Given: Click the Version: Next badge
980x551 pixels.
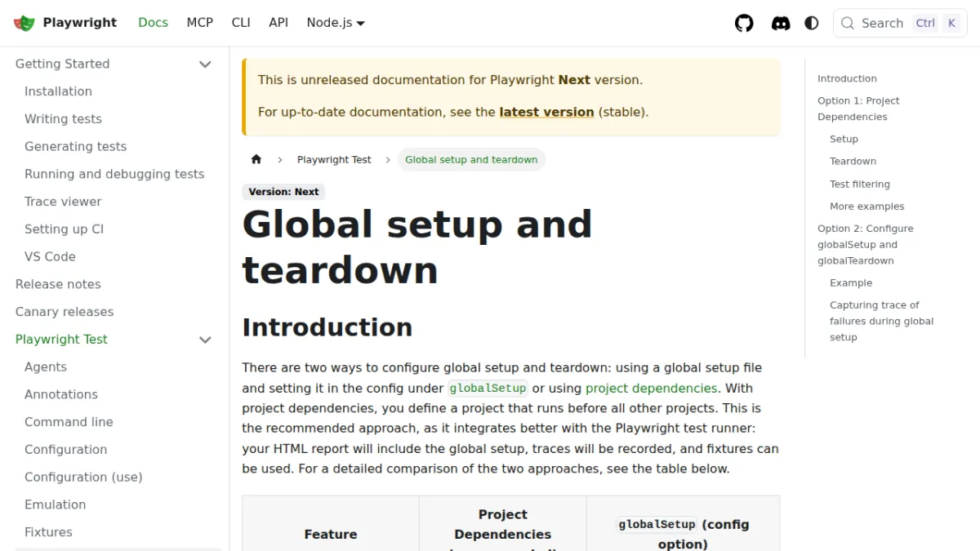Looking at the screenshot, I should coord(283,192).
